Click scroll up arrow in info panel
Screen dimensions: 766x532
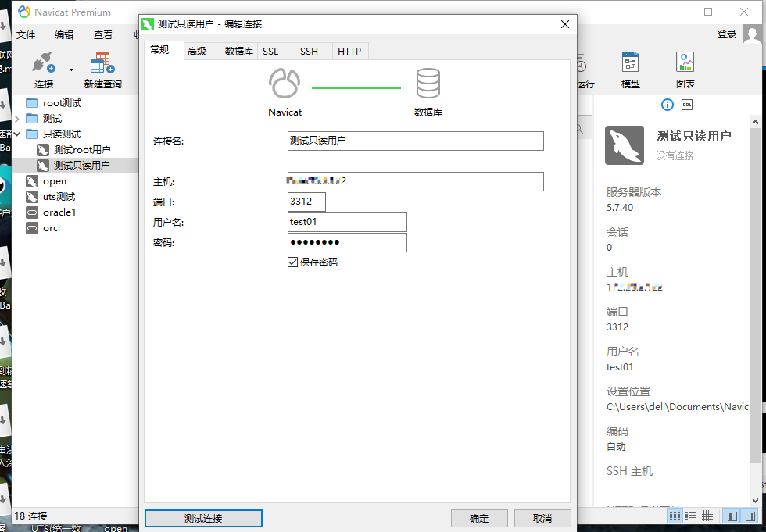[x=755, y=122]
